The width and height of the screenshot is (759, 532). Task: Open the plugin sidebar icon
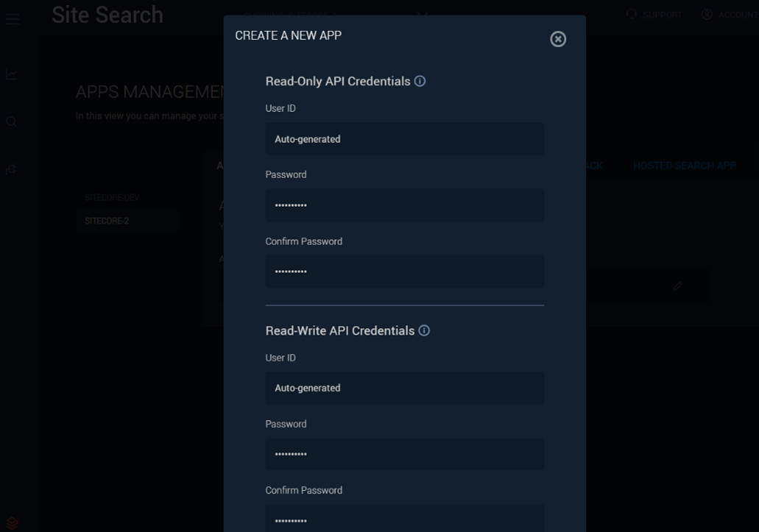[12, 169]
